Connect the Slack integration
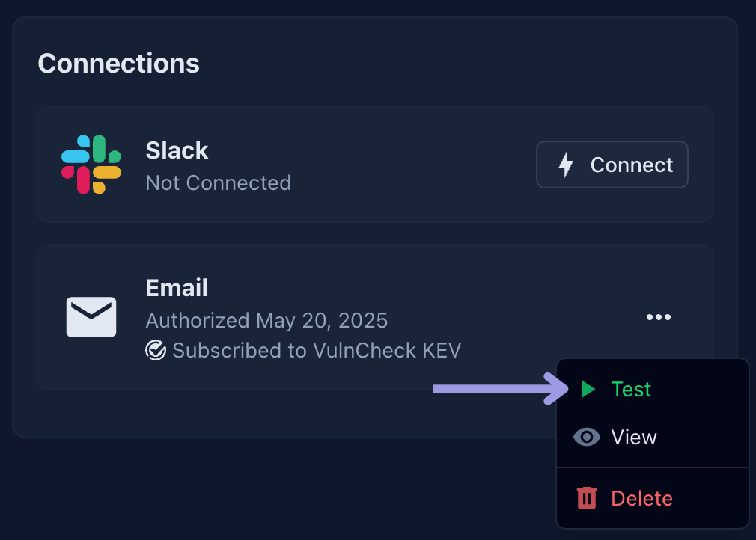756x540 pixels. click(612, 165)
